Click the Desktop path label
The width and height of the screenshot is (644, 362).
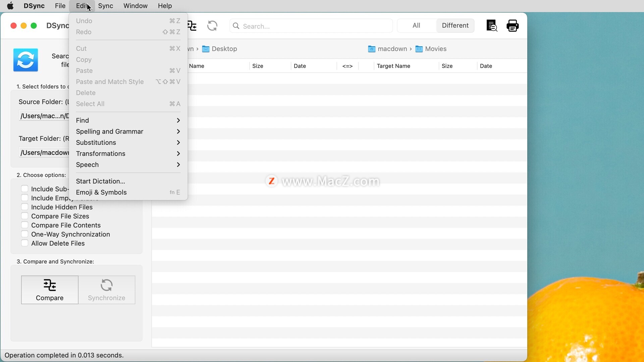click(224, 49)
